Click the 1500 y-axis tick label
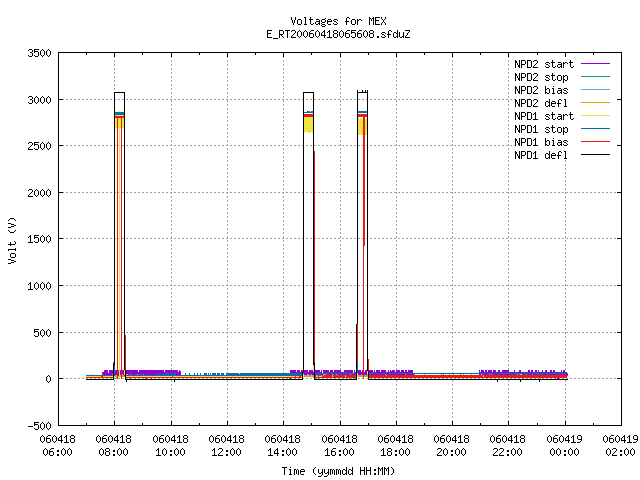 pos(39,239)
